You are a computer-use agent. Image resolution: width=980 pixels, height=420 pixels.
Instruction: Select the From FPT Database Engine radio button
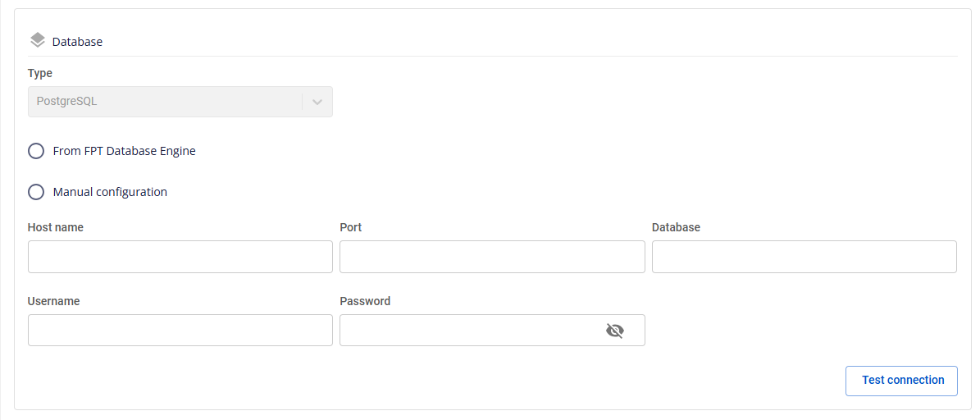tap(36, 151)
